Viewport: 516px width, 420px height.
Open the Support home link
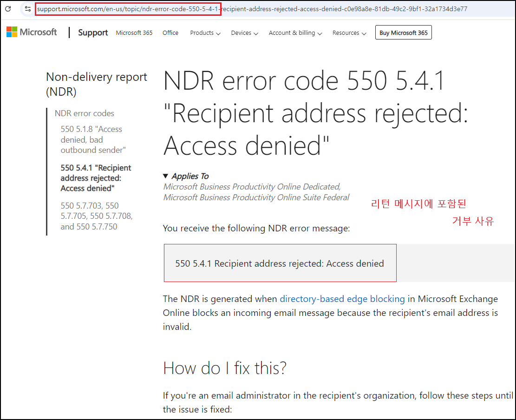(93, 33)
